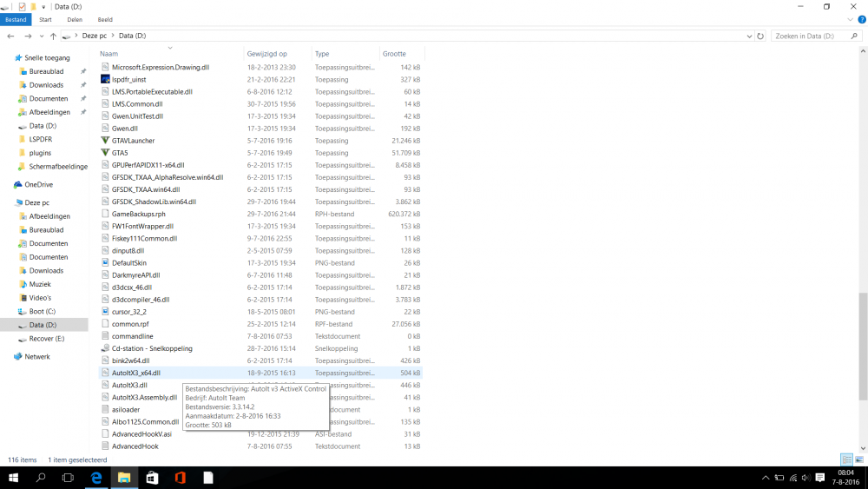Open Muziek under Deze pc
This screenshot has width=868, height=489.
click(40, 284)
